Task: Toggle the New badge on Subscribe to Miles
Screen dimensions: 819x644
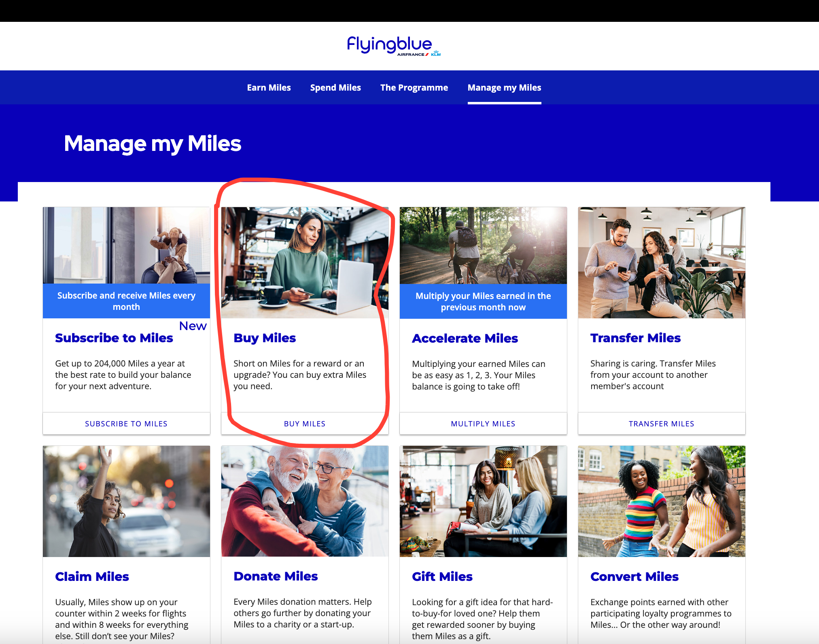Action: point(194,324)
